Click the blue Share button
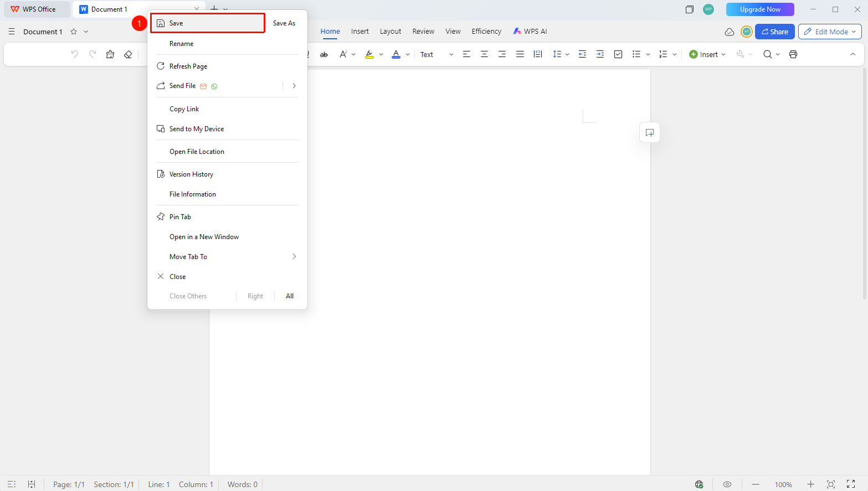The height and width of the screenshot is (491, 868). tap(775, 32)
